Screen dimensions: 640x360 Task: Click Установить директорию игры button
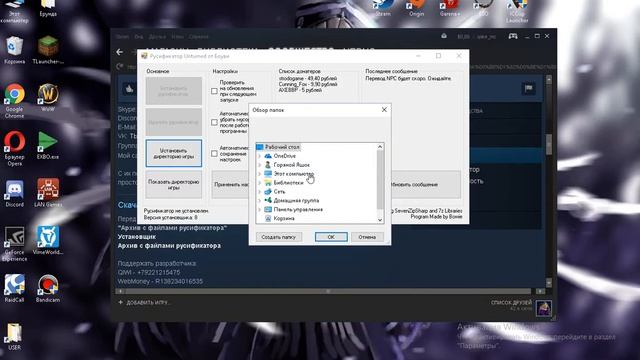tap(173, 153)
